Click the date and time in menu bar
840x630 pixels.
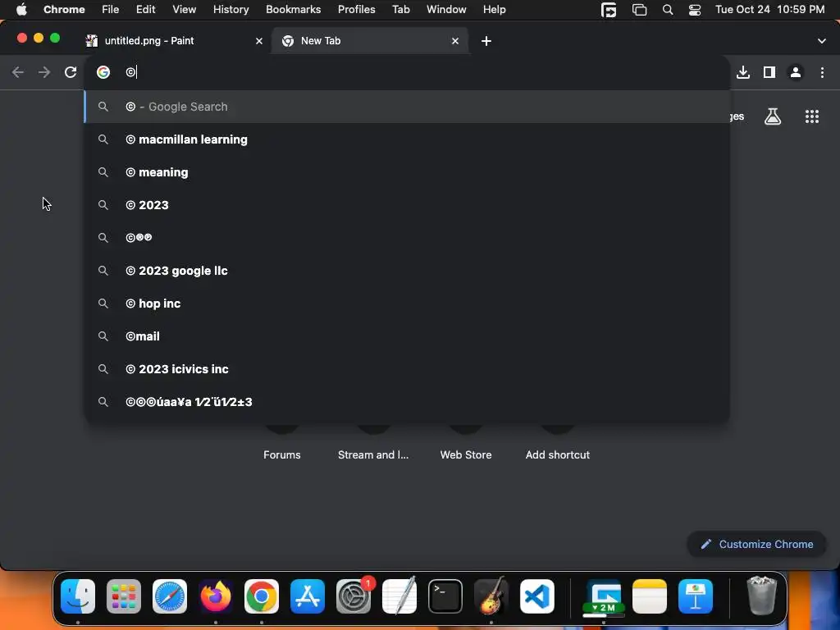[x=769, y=10]
